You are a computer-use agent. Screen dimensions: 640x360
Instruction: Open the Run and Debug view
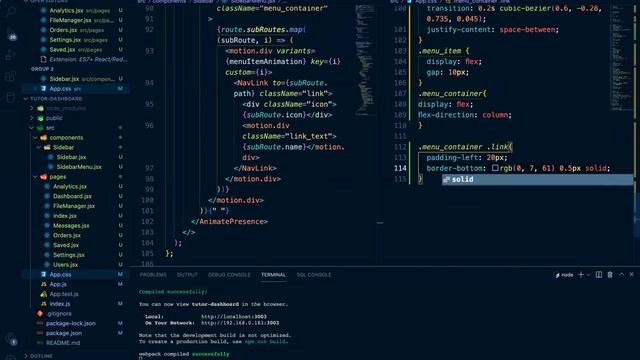pyautogui.click(x=11, y=55)
